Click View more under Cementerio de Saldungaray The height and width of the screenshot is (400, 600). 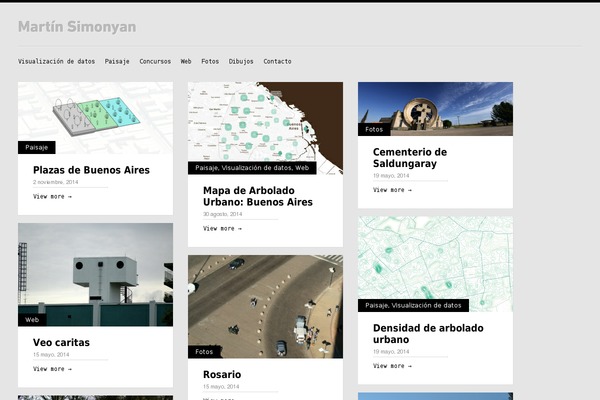click(392, 190)
